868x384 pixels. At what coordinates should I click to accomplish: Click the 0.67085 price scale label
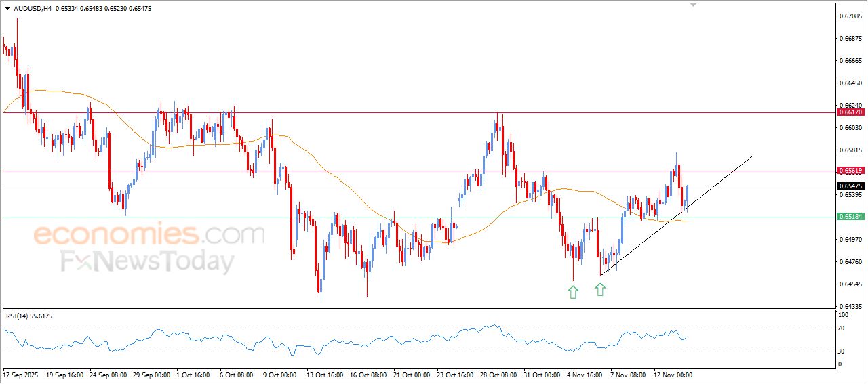pos(850,16)
